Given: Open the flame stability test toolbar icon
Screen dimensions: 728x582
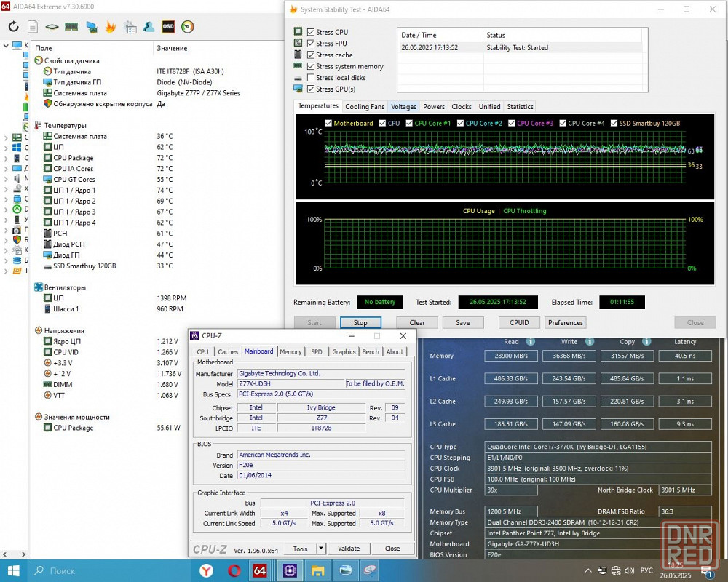Looking at the screenshot, I should tap(111, 27).
